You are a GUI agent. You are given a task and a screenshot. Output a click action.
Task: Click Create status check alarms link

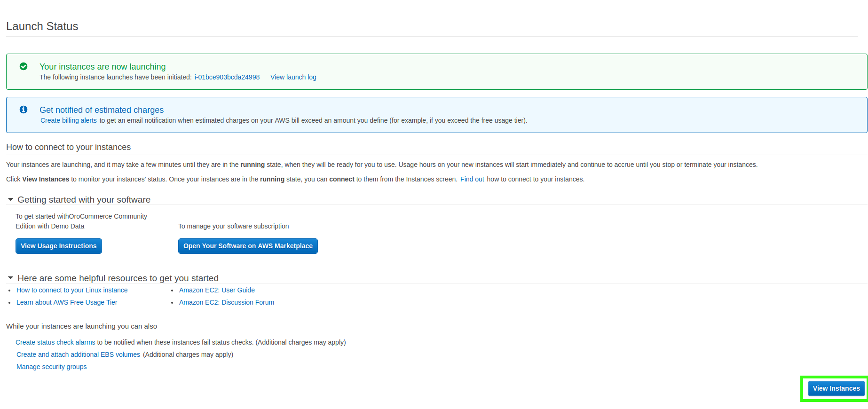[x=55, y=342]
